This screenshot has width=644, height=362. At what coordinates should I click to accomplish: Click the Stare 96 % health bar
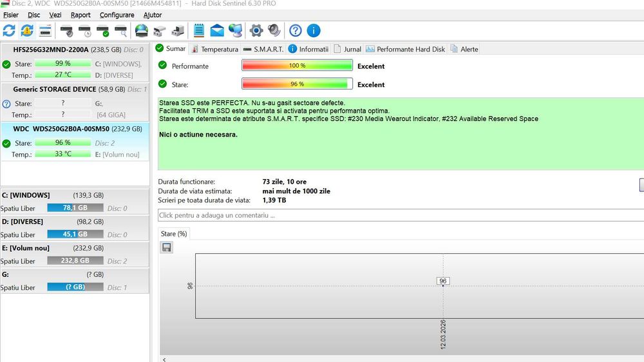[x=297, y=84]
